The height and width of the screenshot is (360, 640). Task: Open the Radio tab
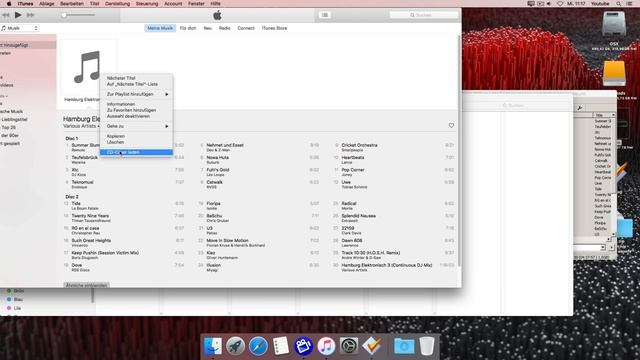[224, 28]
